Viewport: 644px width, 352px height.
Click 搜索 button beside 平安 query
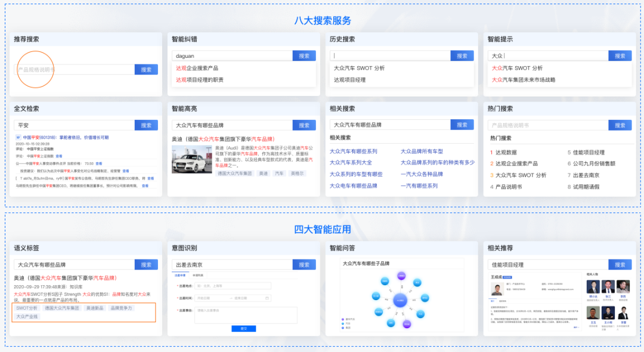click(146, 125)
